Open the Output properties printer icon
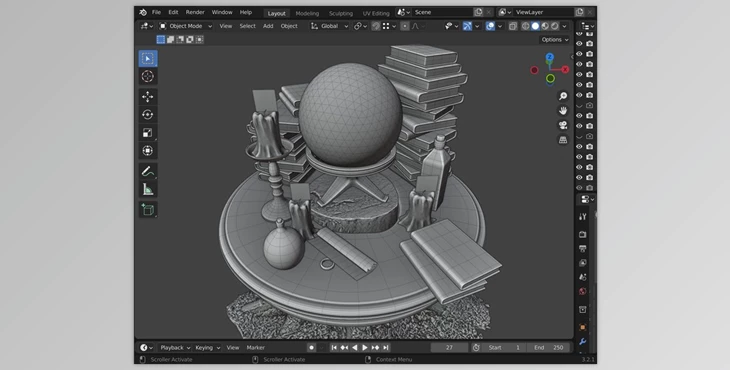This screenshot has width=730, height=370. click(582, 249)
